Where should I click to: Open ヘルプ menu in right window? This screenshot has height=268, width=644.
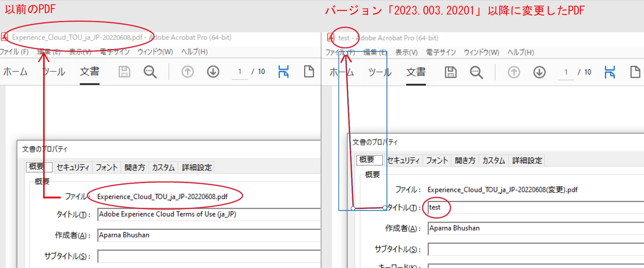tap(520, 52)
